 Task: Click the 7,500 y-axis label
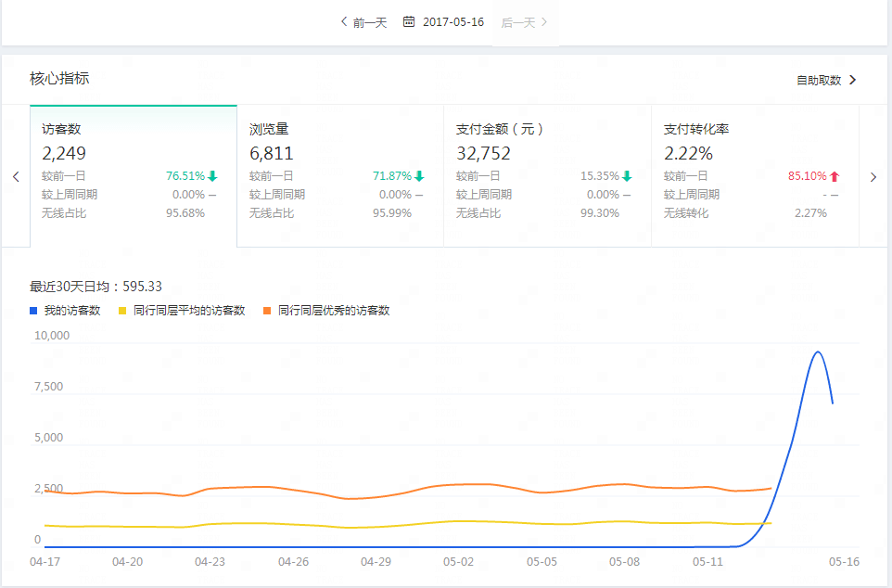coord(48,387)
